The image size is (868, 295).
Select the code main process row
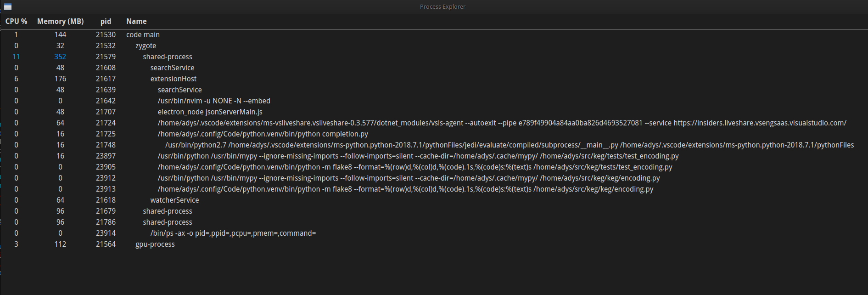click(x=143, y=34)
